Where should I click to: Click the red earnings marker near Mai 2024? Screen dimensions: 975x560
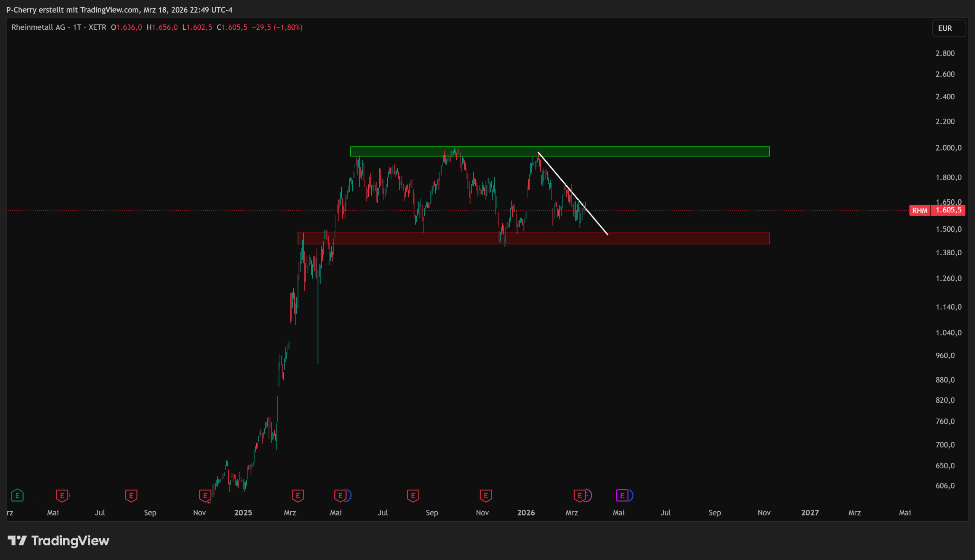click(62, 495)
